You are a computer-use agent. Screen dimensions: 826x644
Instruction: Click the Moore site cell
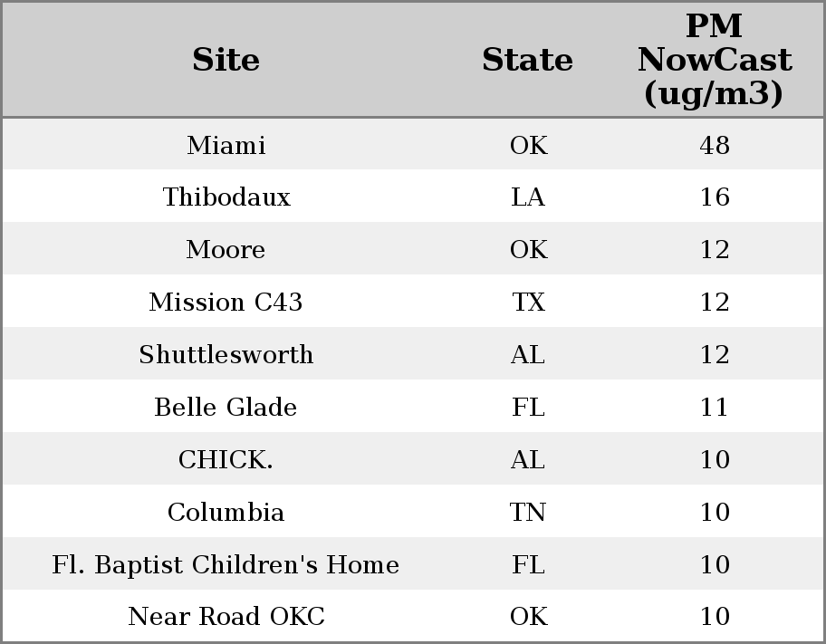(226, 250)
